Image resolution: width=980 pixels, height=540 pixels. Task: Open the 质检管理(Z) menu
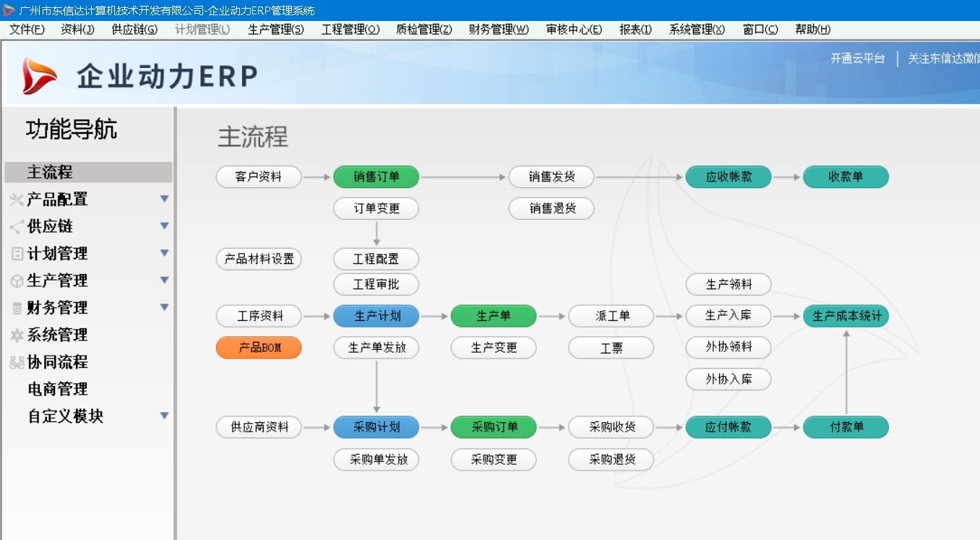(x=424, y=29)
